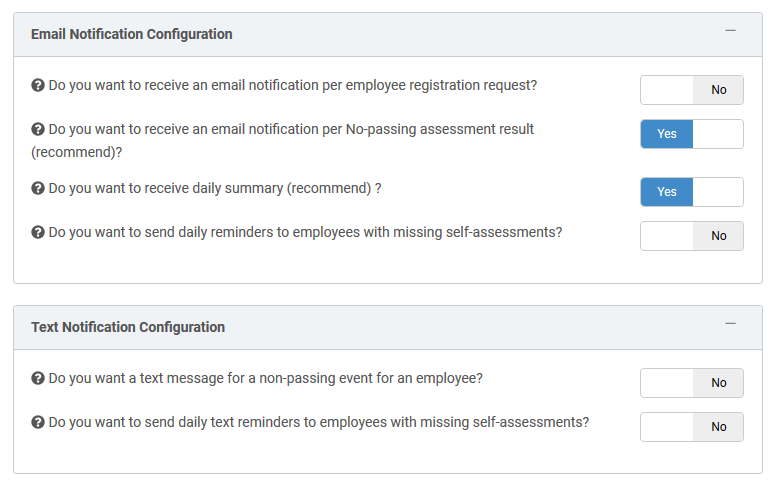Click help icon beside non-passing text message question
779x485 pixels.
(38, 378)
